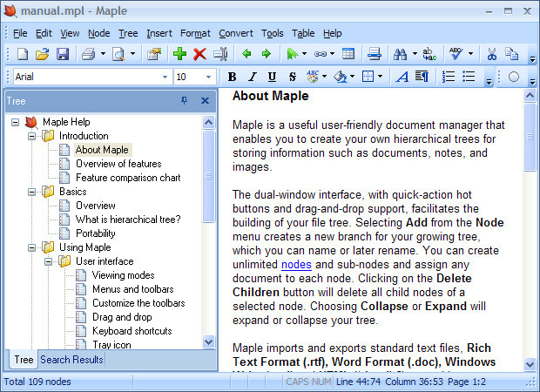Click the Numbered list icon
Image resolution: width=540 pixels, height=392 pixels.
(448, 77)
